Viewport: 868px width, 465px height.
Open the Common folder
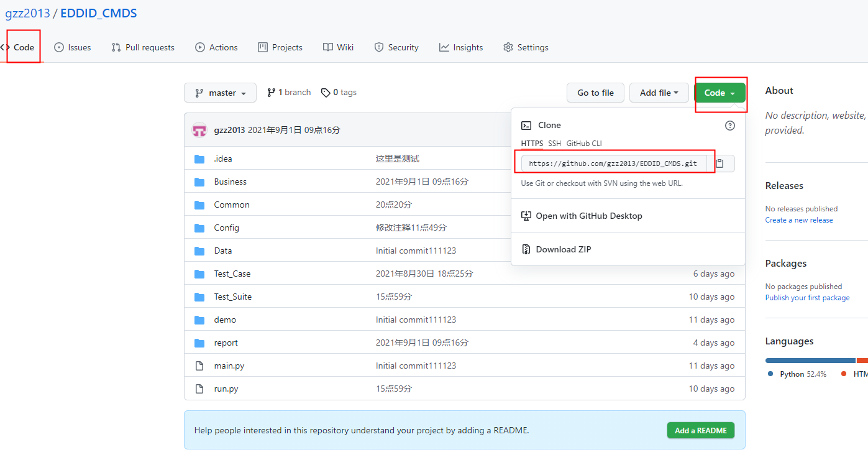[232, 205]
